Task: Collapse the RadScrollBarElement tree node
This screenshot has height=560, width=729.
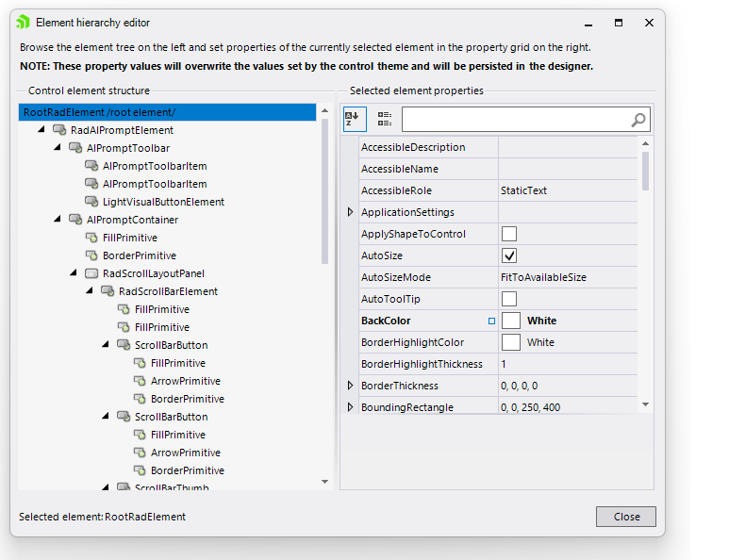Action: (x=90, y=290)
